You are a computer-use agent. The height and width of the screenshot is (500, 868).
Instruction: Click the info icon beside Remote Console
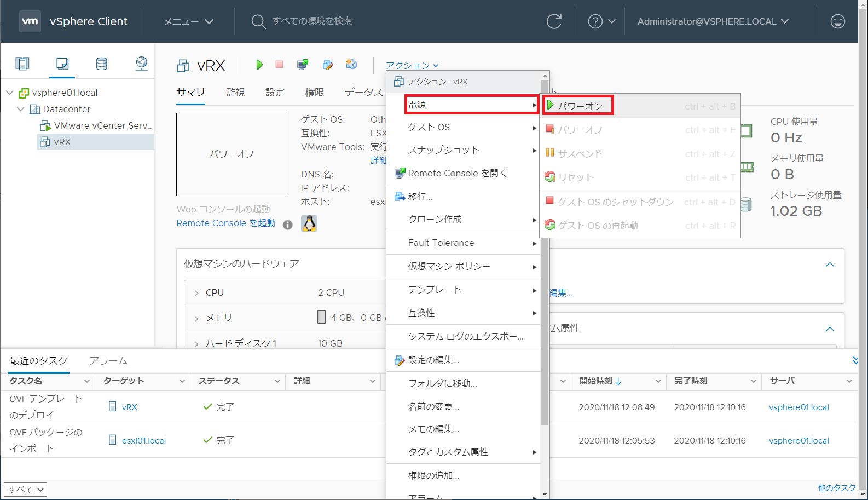287,225
